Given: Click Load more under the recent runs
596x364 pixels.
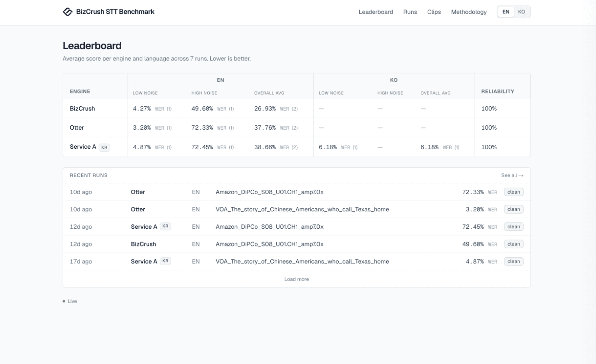Looking at the screenshot, I should 297,279.
